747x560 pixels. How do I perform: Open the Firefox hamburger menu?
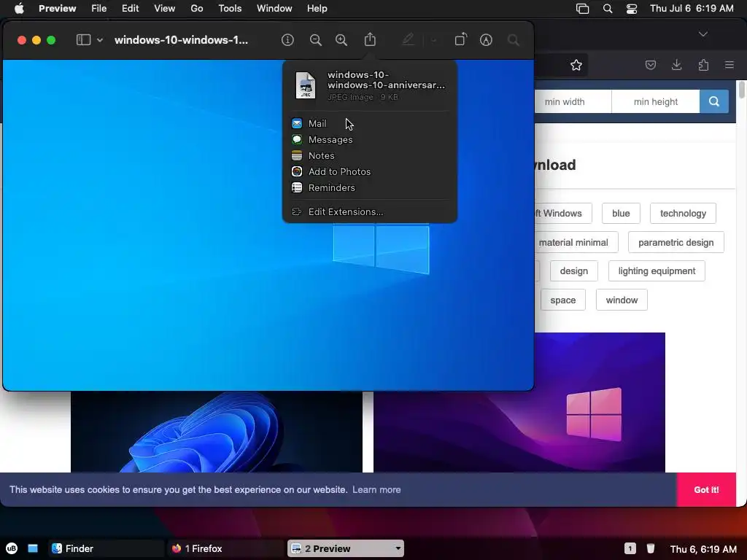pyautogui.click(x=729, y=65)
